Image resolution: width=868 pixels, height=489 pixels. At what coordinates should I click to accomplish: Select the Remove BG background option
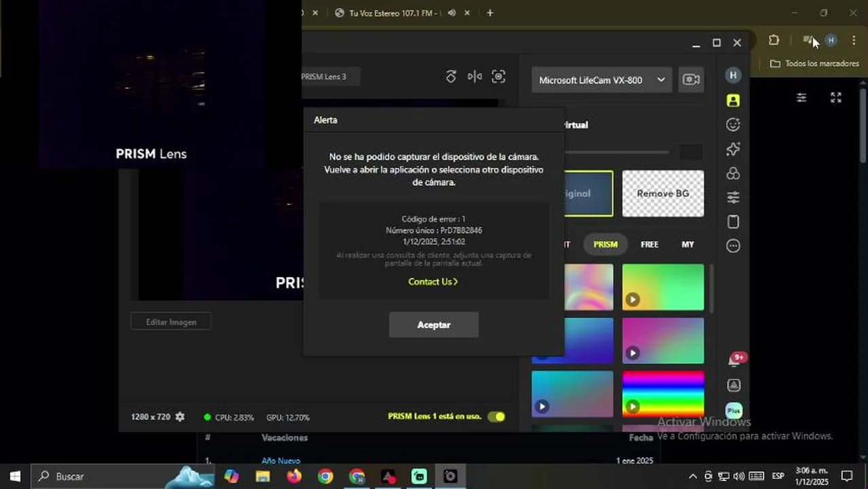(663, 194)
